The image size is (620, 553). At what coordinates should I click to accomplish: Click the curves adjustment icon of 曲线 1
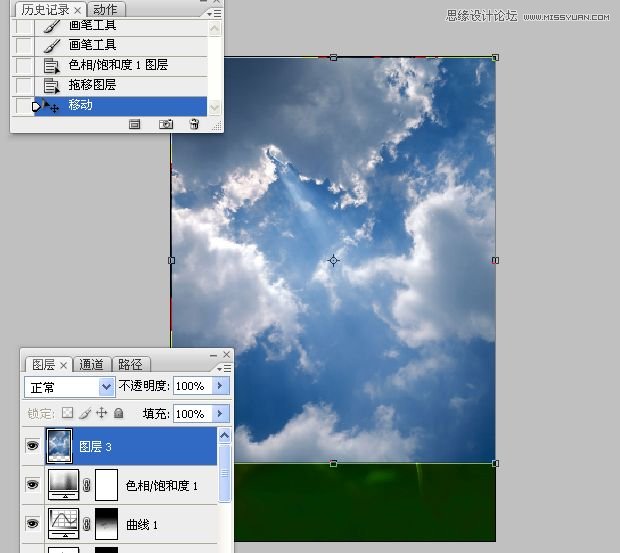coord(63,524)
